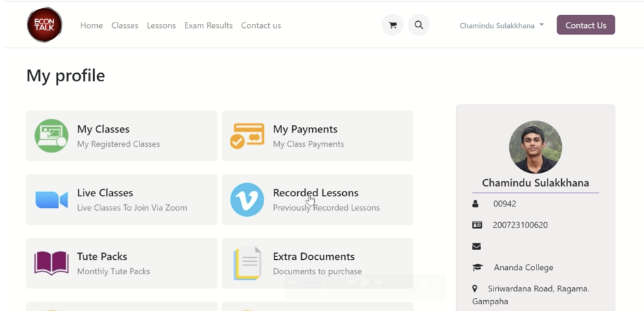The height and width of the screenshot is (322, 644).
Task: Open Lessons from the top navigation
Action: pyautogui.click(x=161, y=25)
